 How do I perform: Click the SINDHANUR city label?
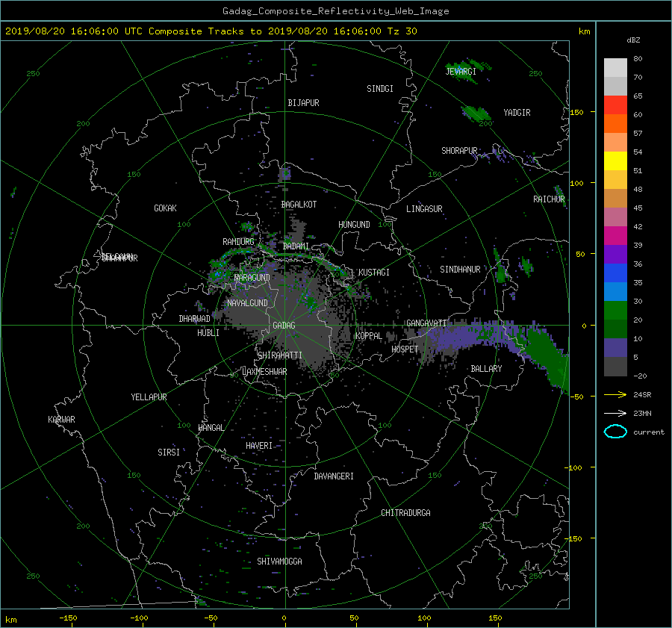460,270
